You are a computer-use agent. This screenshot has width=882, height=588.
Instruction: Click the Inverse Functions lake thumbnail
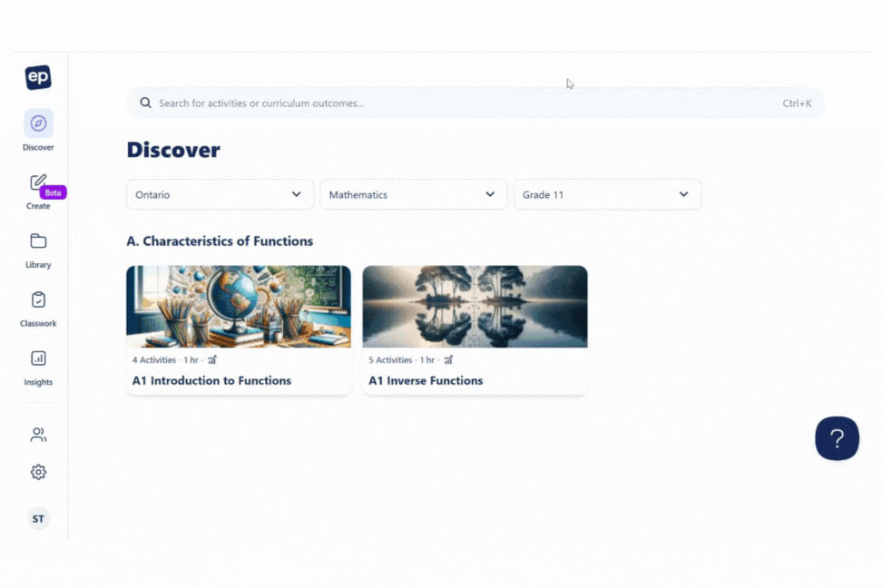click(x=475, y=307)
